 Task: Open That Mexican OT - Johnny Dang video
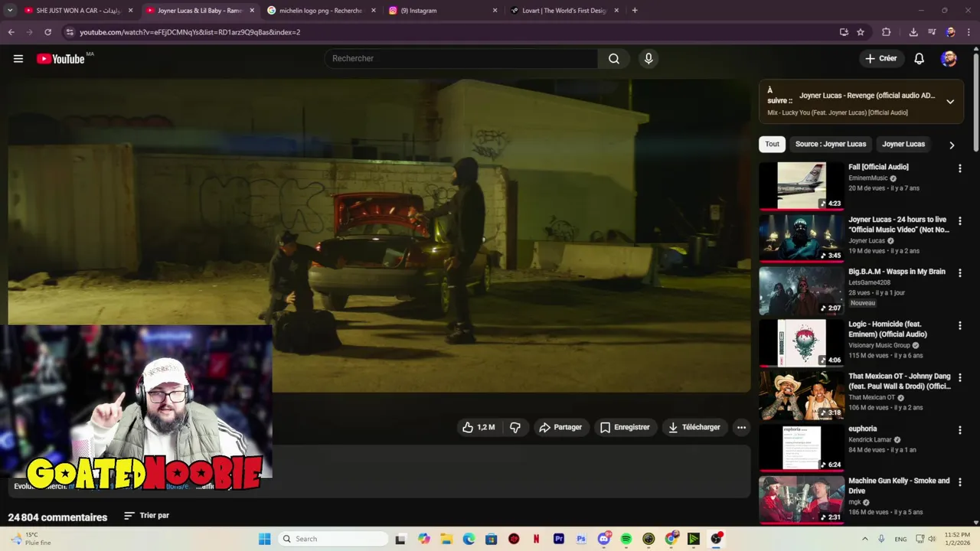click(802, 395)
